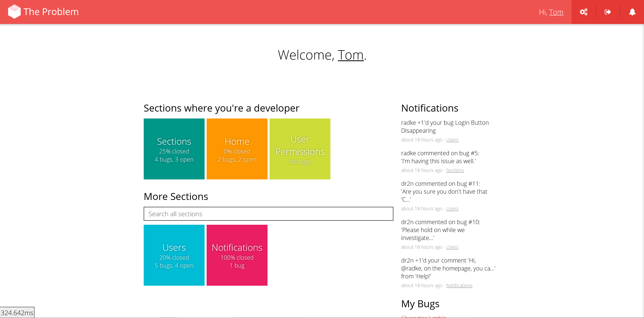Click Sections link under bug #5 notification

455,170
